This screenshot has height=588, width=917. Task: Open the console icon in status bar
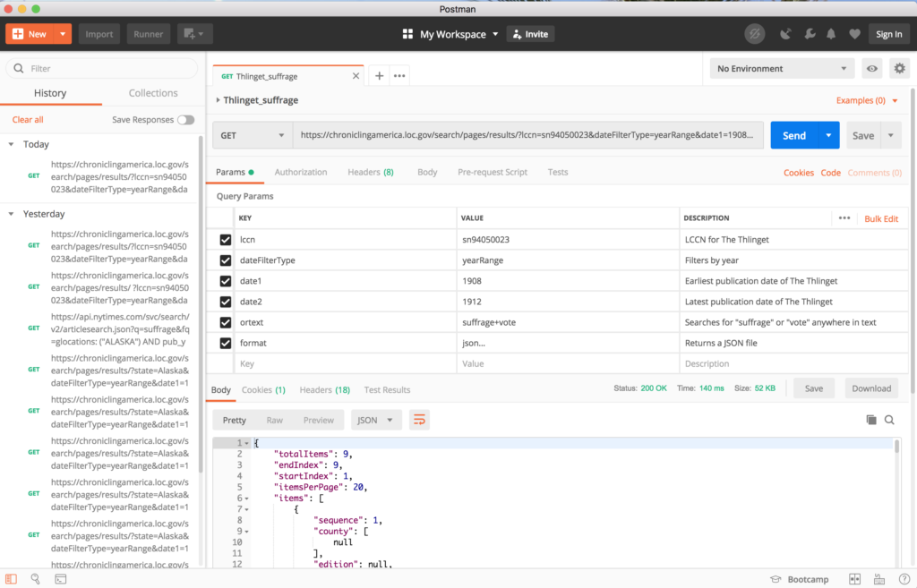tap(60, 579)
